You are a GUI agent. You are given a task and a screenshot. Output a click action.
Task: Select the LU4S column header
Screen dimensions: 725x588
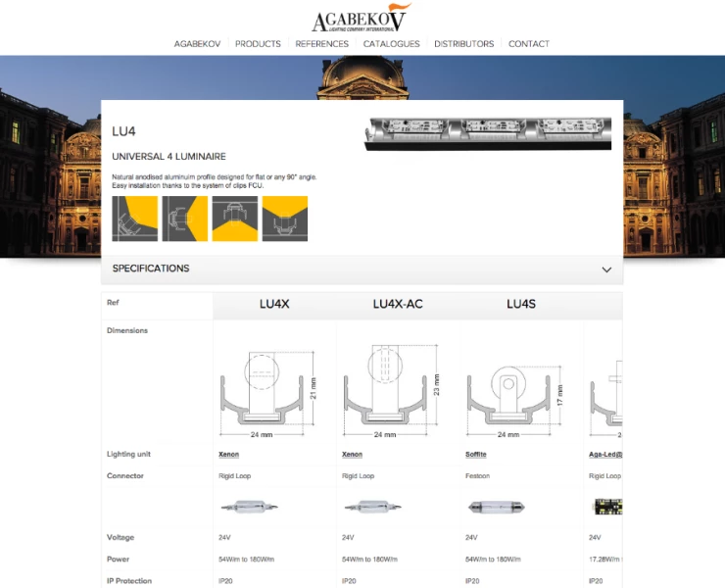pos(521,304)
